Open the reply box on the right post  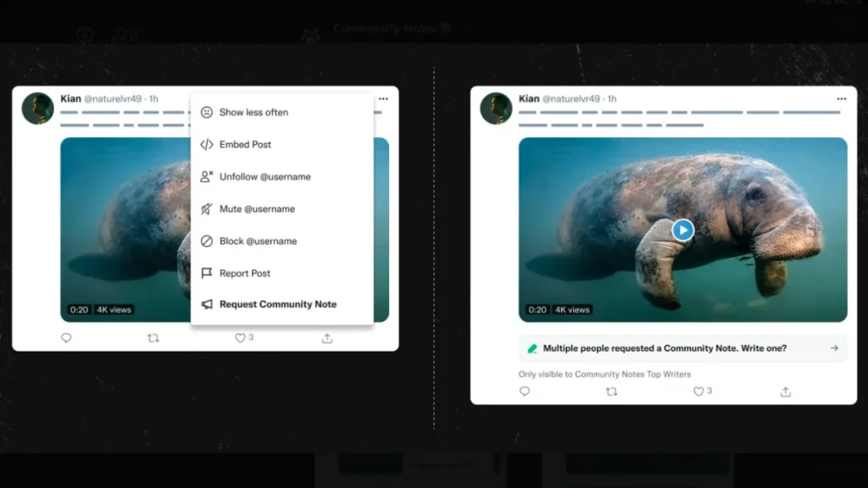525,391
